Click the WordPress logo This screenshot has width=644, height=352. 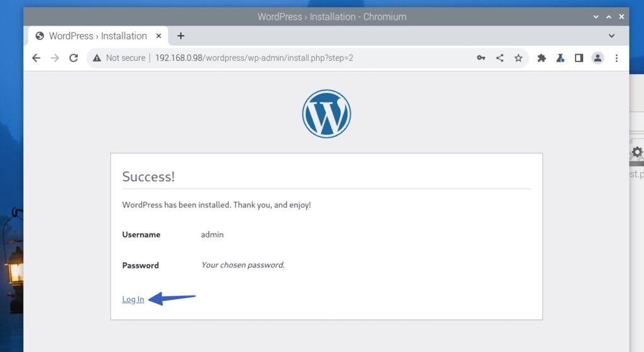[326, 114]
